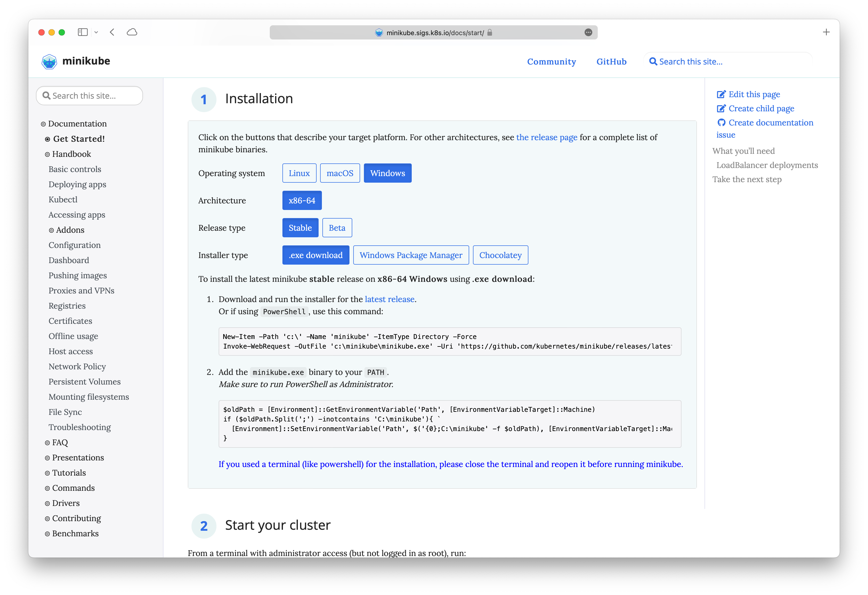Image resolution: width=868 pixels, height=595 pixels.
Task: Switch release type to Beta
Action: tap(337, 227)
